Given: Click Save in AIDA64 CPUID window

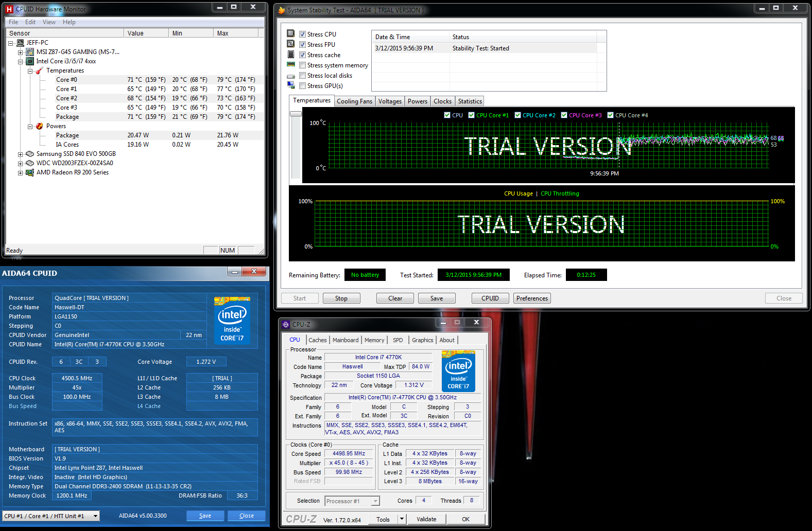Looking at the screenshot, I should click(205, 516).
